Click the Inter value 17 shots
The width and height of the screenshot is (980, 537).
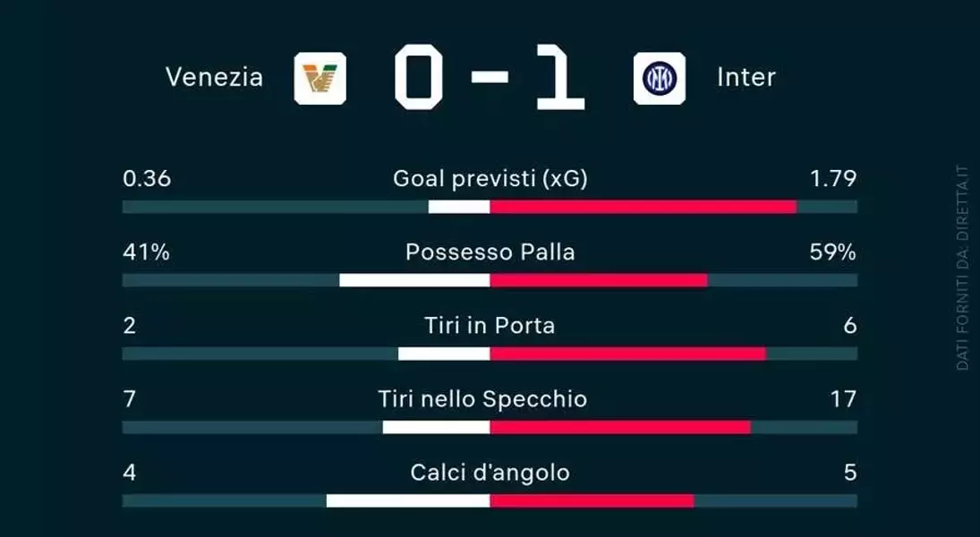pyautogui.click(x=843, y=399)
